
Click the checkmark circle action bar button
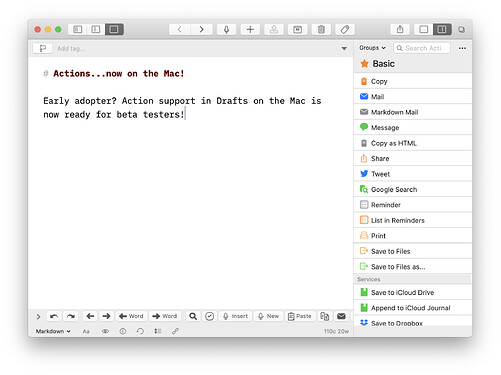click(x=209, y=316)
